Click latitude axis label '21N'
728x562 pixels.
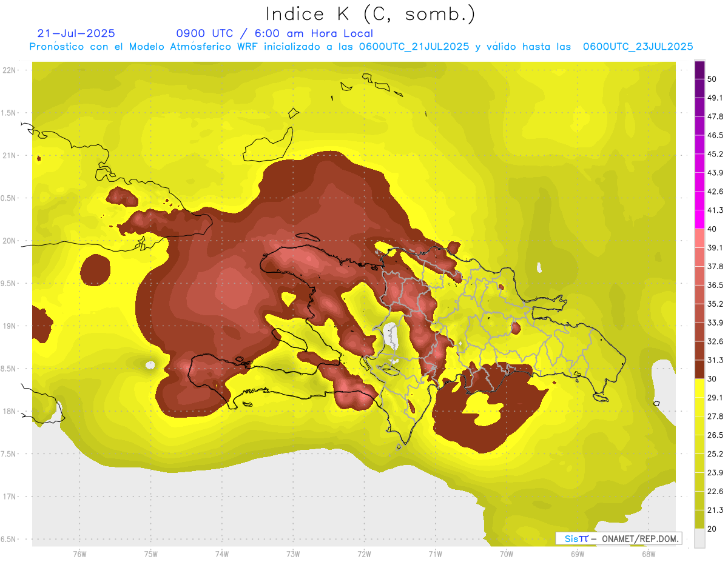[x=10, y=155]
